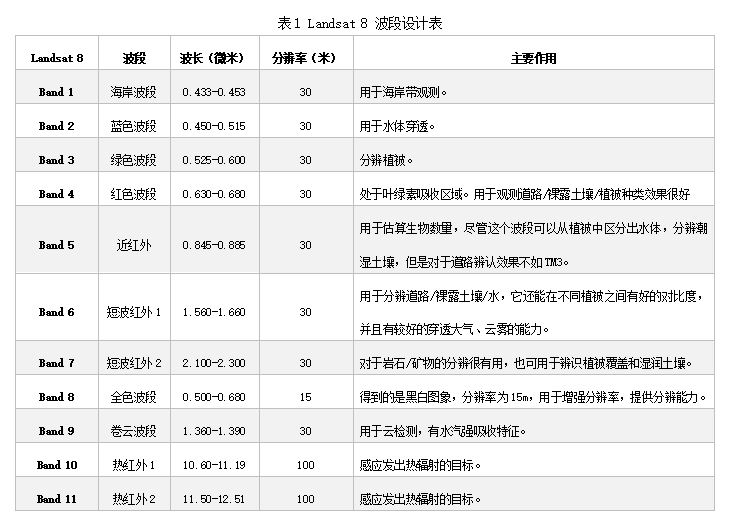
Task: Click wavelength value '0.450-0.515'
Action: tap(213, 126)
